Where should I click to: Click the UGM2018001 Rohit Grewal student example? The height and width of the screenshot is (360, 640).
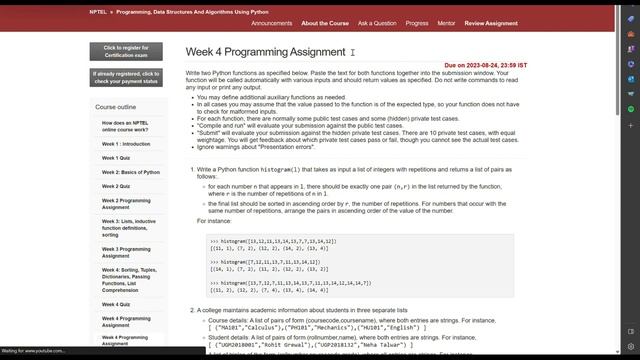pos(311,345)
